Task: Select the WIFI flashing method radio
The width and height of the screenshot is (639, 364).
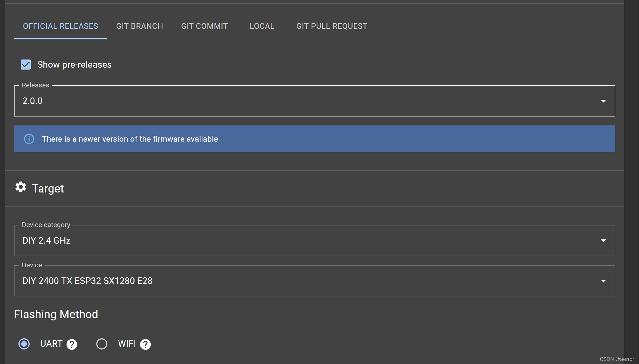Action: tap(102, 344)
